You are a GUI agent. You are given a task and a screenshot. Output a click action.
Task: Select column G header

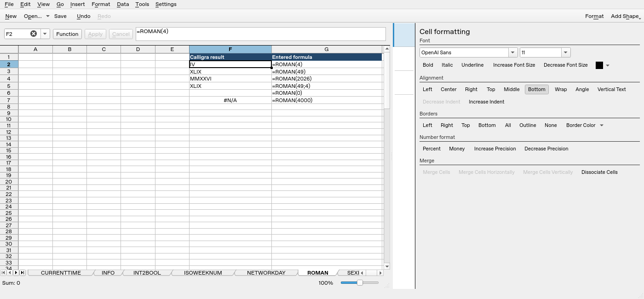pyautogui.click(x=327, y=49)
